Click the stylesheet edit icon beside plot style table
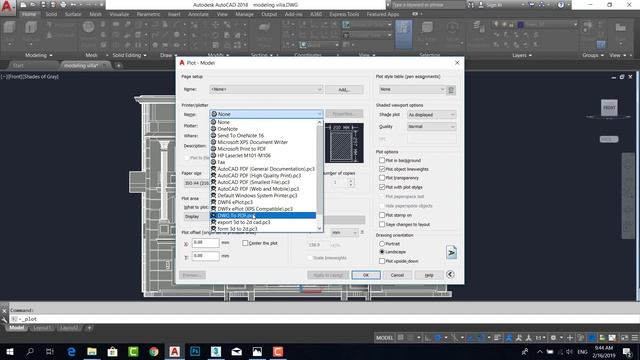 (451, 90)
